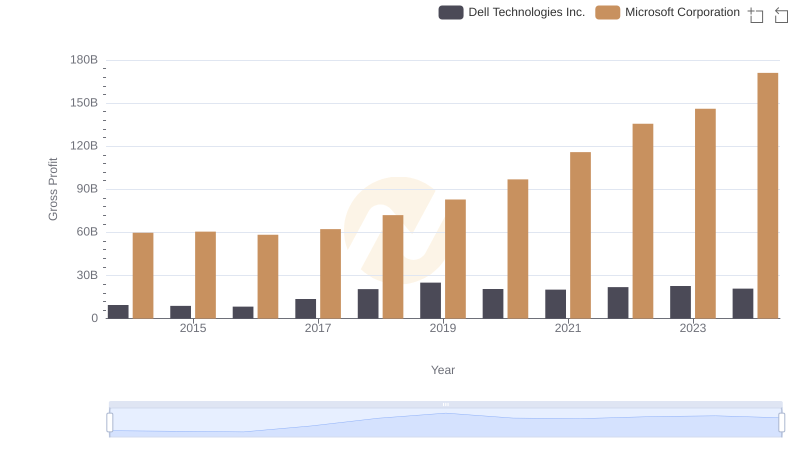The image size is (800, 461).
Task: Click the 180B y-axis label
Action: tap(84, 60)
